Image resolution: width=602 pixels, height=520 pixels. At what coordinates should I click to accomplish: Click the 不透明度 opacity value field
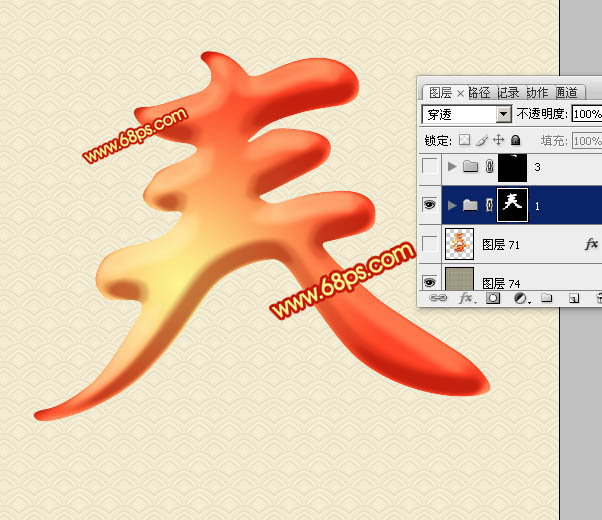pyautogui.click(x=587, y=114)
